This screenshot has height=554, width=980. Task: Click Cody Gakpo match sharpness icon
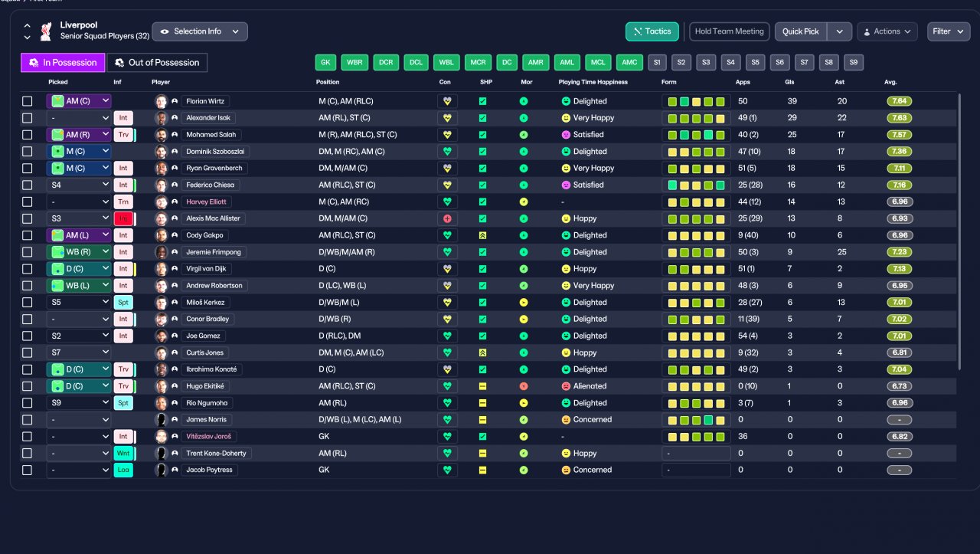[x=482, y=235]
